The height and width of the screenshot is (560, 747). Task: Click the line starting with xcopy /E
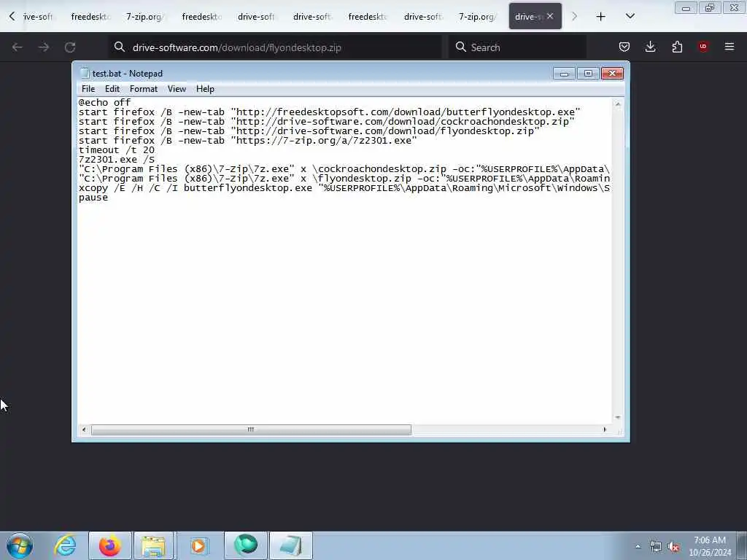click(344, 188)
